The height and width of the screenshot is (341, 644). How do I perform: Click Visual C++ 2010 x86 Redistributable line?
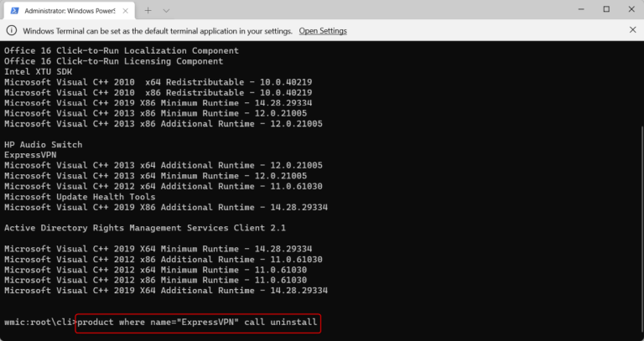pyautogui.click(x=158, y=93)
